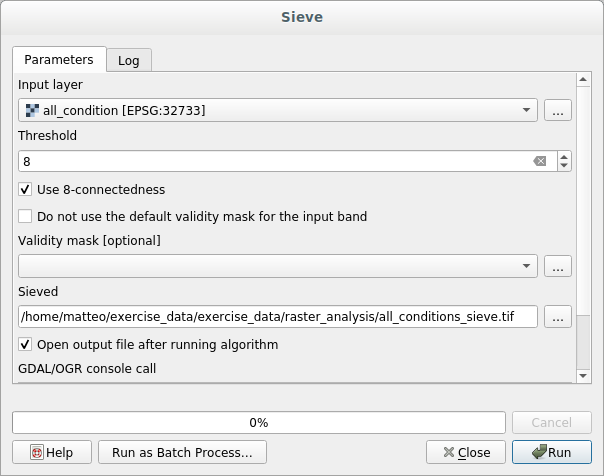Select the Parameters tab

coord(59,59)
